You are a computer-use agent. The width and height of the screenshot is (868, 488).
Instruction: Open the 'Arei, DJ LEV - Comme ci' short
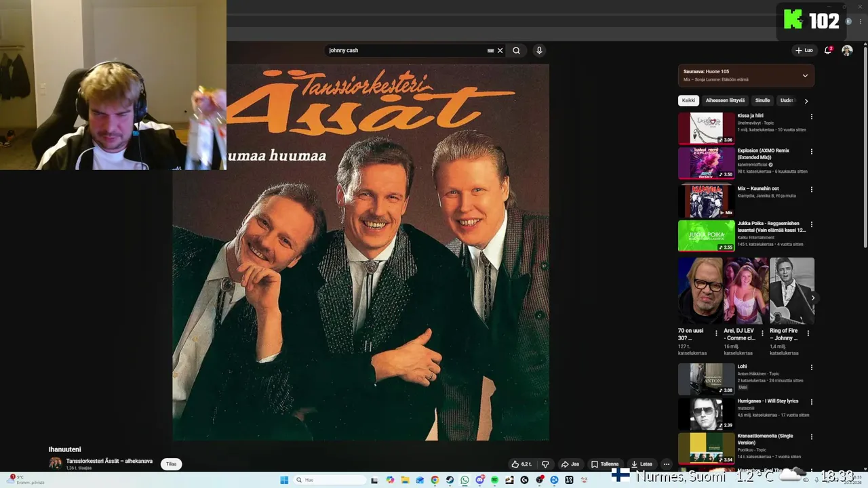point(746,290)
